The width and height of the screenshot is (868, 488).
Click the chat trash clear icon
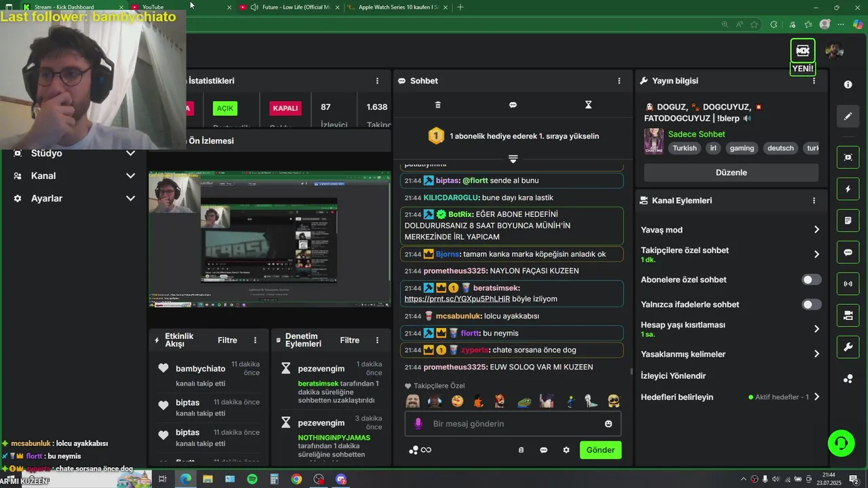coord(437,105)
